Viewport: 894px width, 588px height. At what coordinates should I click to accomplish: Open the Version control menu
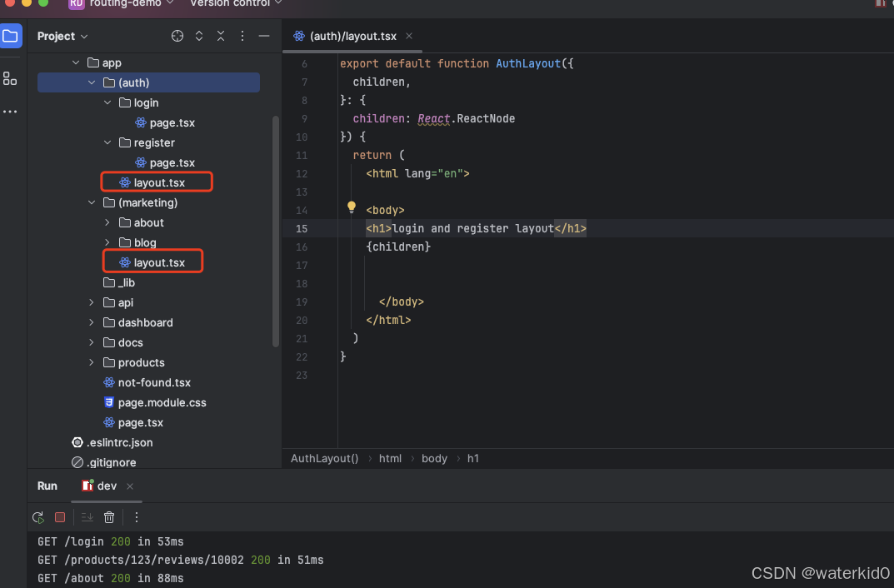point(230,4)
